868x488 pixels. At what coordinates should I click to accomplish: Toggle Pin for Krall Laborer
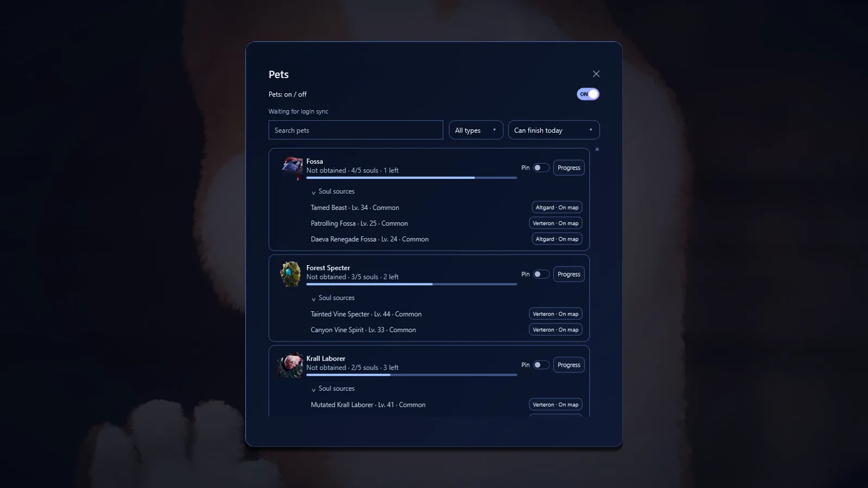(x=541, y=365)
